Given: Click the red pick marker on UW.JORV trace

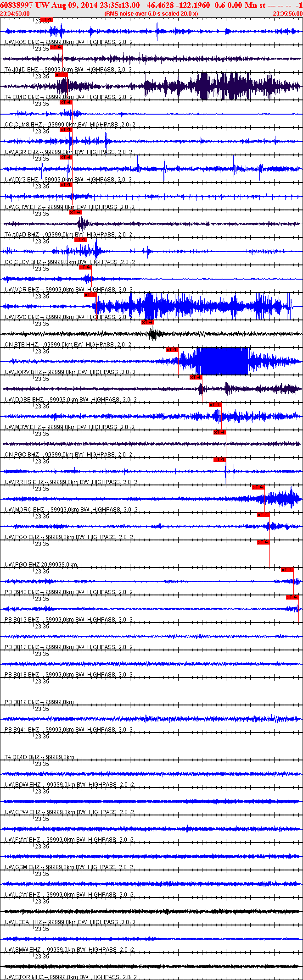Looking at the screenshot, I should pos(172,350).
